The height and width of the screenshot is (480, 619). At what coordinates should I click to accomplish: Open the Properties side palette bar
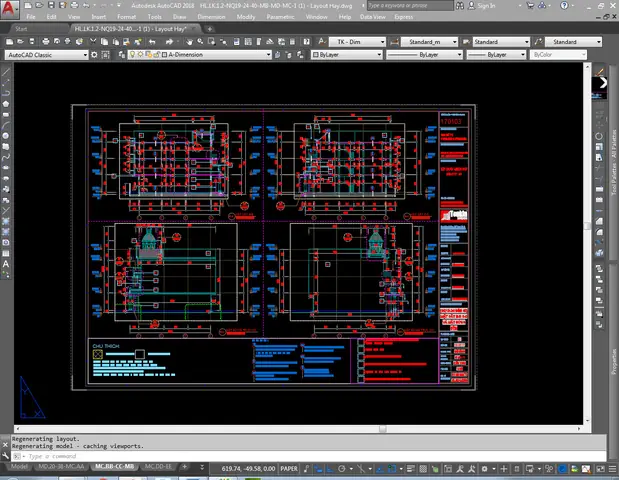614,361
